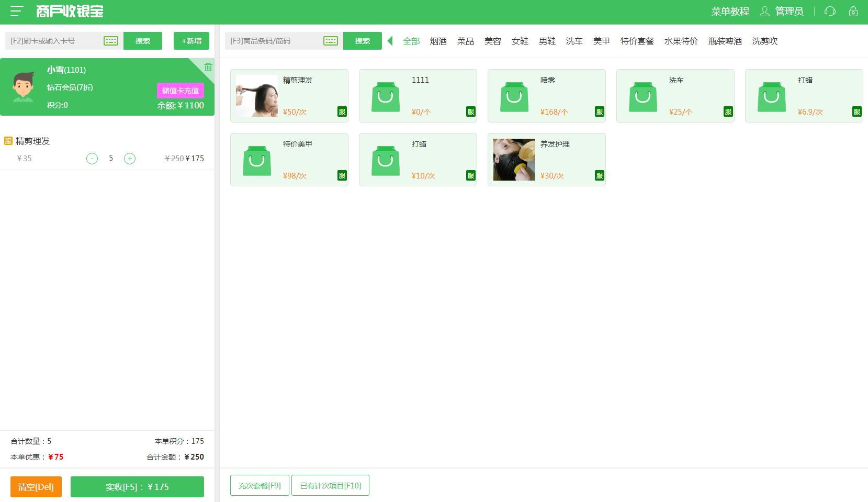868x502 pixels.
Task: Select the 喷雾 shopping bag product
Action: 514,96
